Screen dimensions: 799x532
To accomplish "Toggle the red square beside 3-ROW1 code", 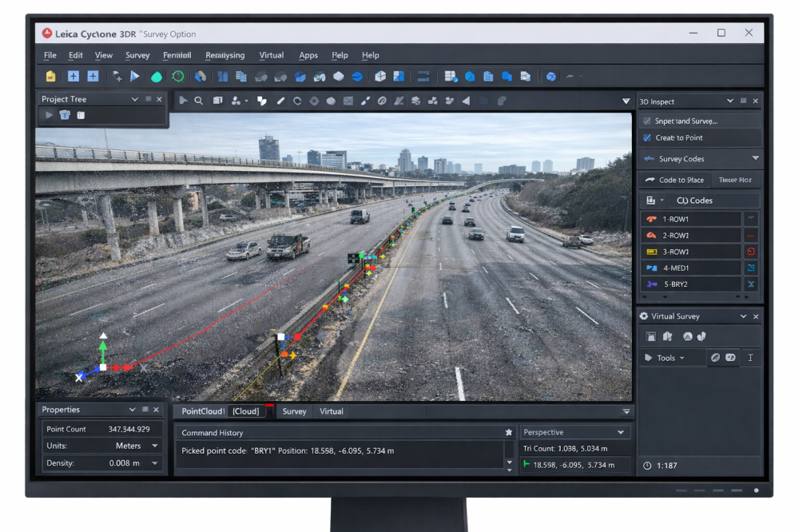I will [x=751, y=252].
